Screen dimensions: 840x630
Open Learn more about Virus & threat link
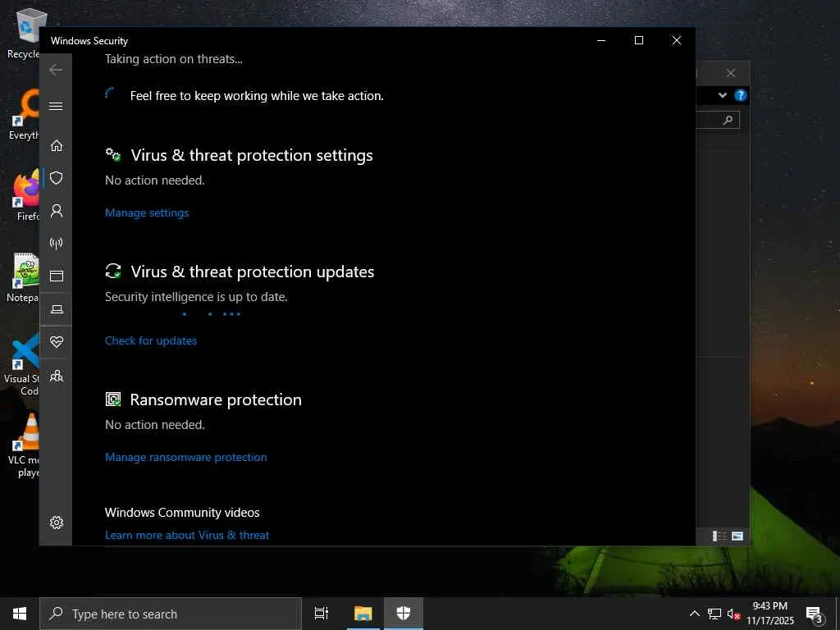click(187, 535)
